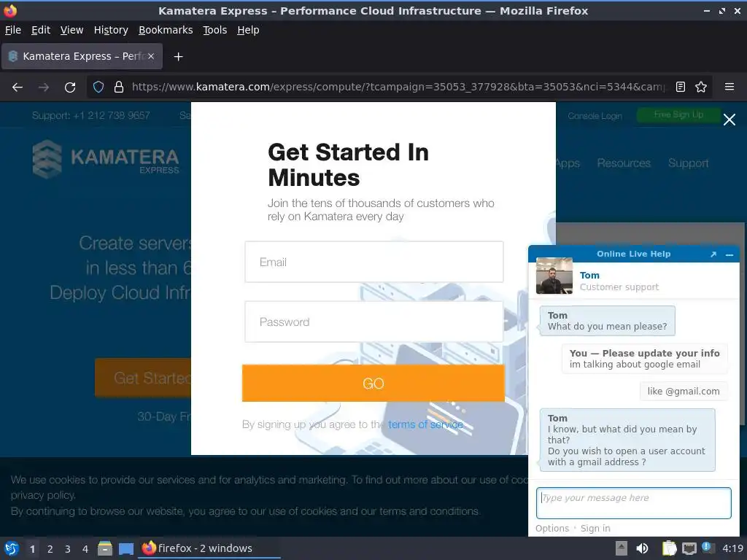Screen dimensions: 747x560
Task: Focus the Password input field
Action: tap(374, 322)
